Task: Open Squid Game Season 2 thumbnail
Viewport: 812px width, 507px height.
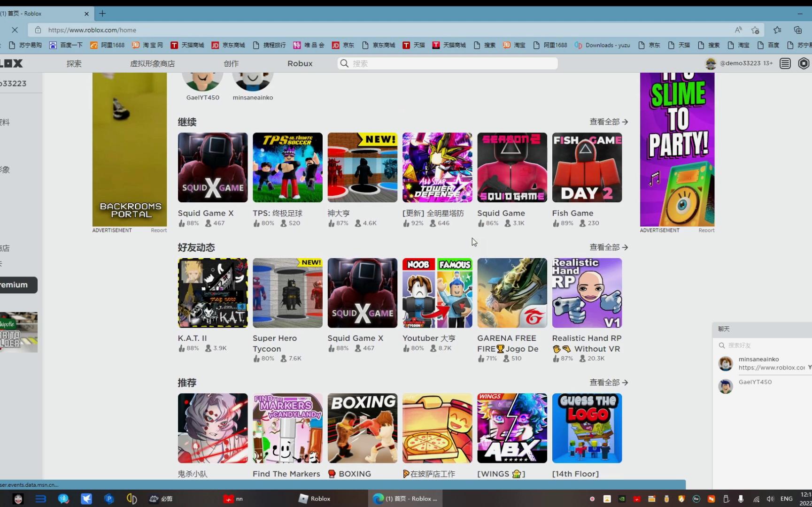Action: [x=512, y=168]
